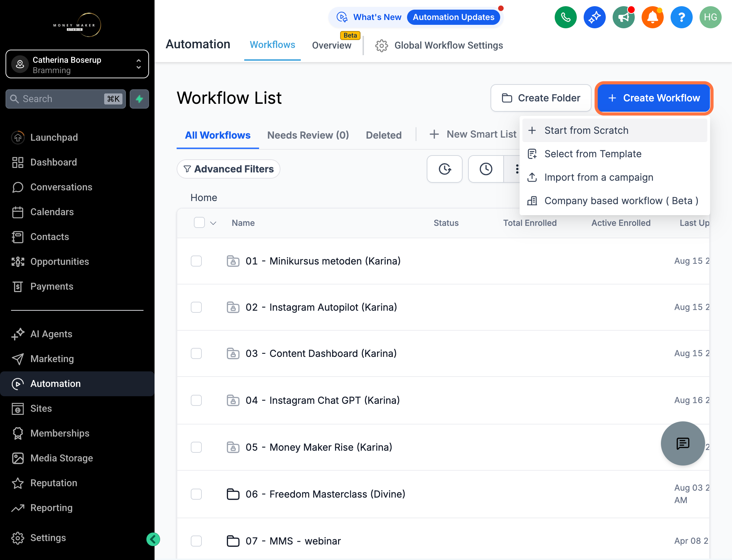732x560 pixels.
Task: Click the sidebar Search field
Action: click(x=66, y=99)
